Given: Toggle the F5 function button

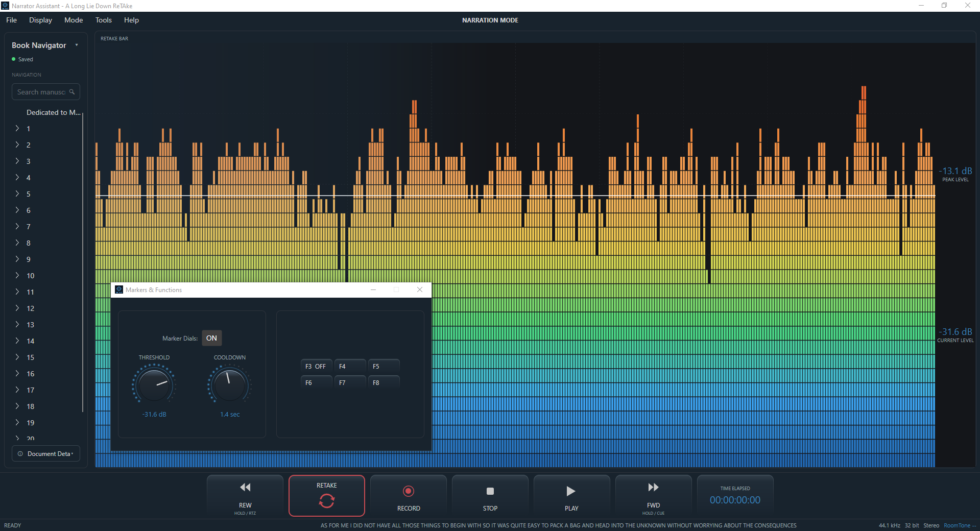Looking at the screenshot, I should click(384, 366).
